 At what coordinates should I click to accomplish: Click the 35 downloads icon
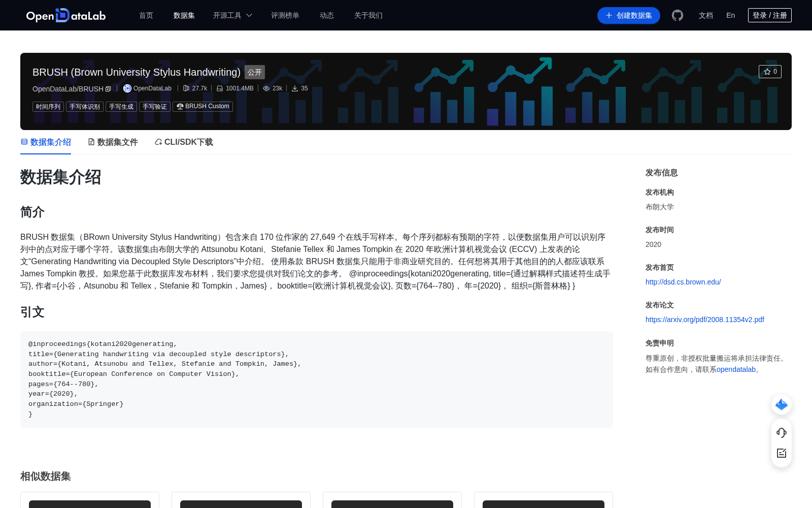point(295,88)
